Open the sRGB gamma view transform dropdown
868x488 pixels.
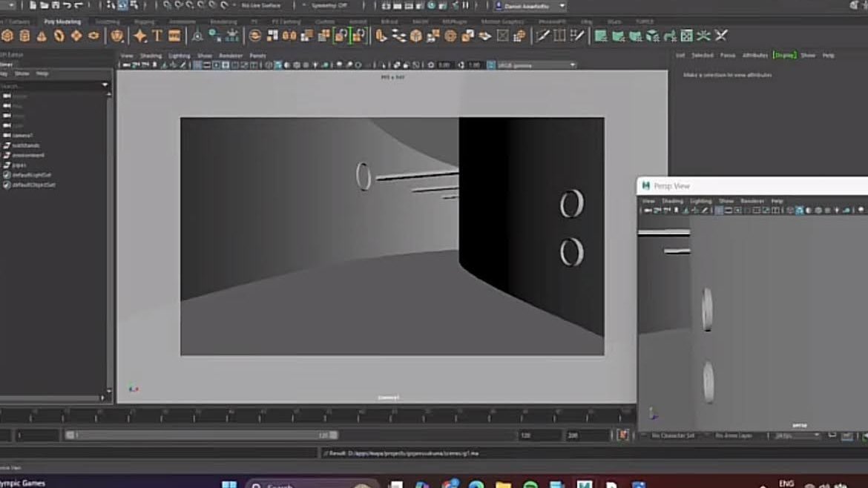click(x=536, y=65)
